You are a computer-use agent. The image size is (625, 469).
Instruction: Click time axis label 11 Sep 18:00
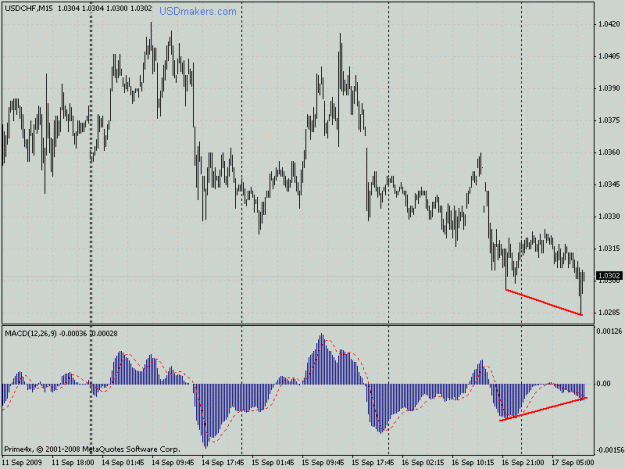[x=73, y=463]
